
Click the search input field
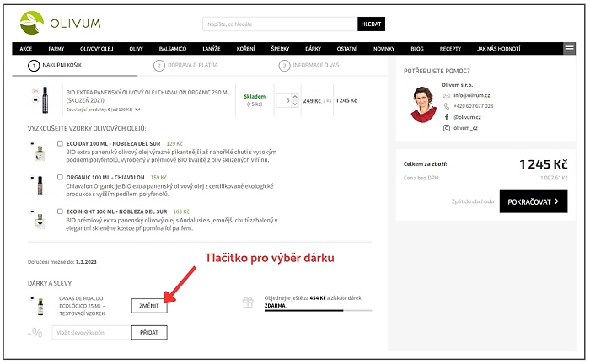click(280, 24)
